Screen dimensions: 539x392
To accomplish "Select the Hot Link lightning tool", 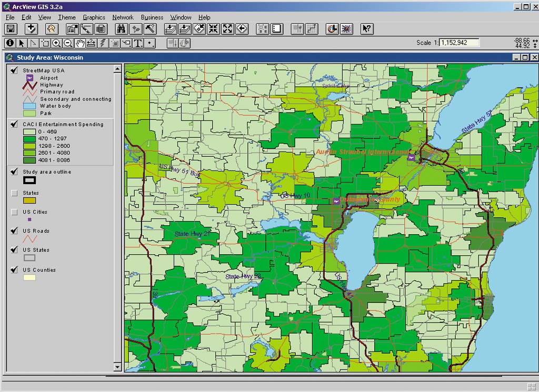I will point(103,43).
